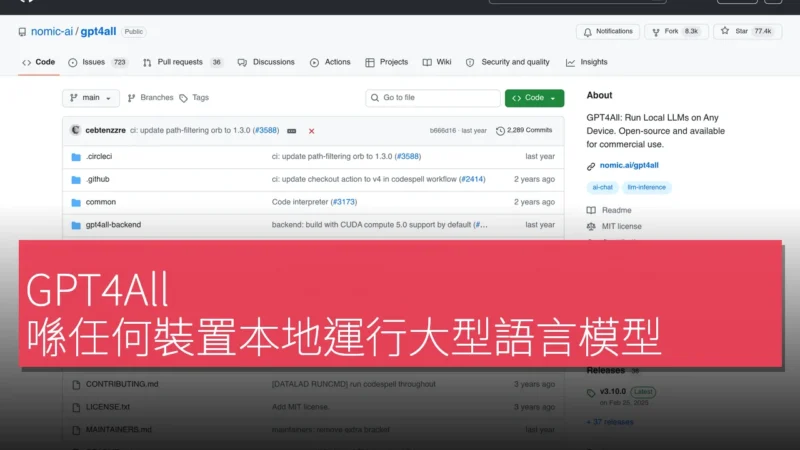Click the fork icon
This screenshot has width=800, height=450.
point(656,32)
